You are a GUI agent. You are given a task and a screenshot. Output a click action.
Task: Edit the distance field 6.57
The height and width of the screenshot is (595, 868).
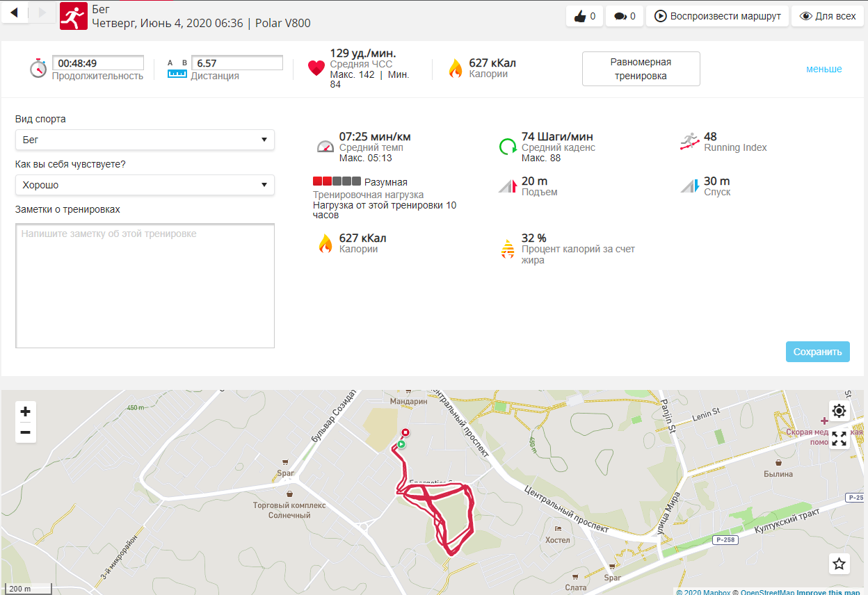[x=237, y=63]
